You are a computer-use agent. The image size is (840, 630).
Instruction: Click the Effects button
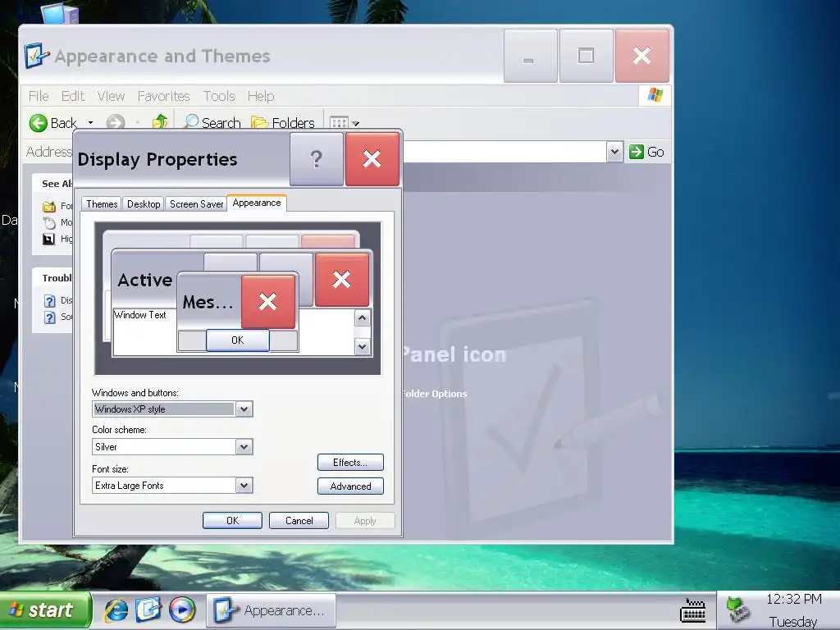(350, 463)
